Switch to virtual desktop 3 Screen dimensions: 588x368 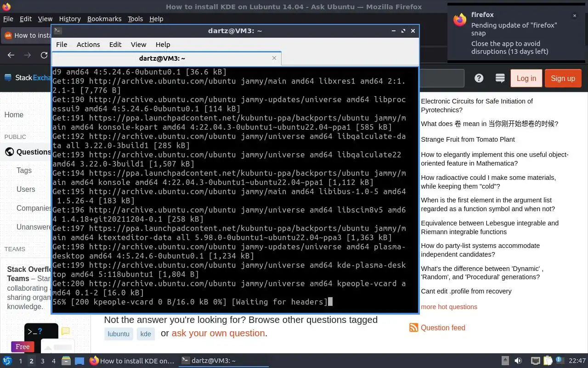pos(42,361)
